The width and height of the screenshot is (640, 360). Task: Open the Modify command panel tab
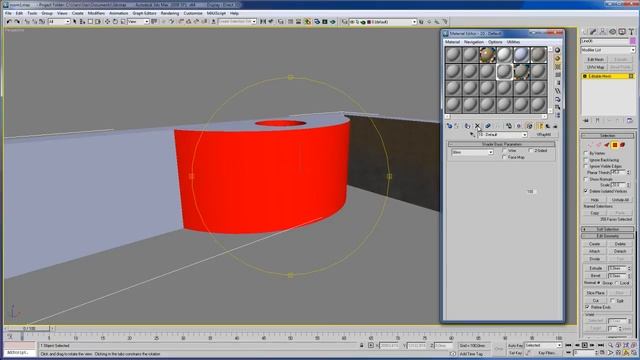coord(593,32)
